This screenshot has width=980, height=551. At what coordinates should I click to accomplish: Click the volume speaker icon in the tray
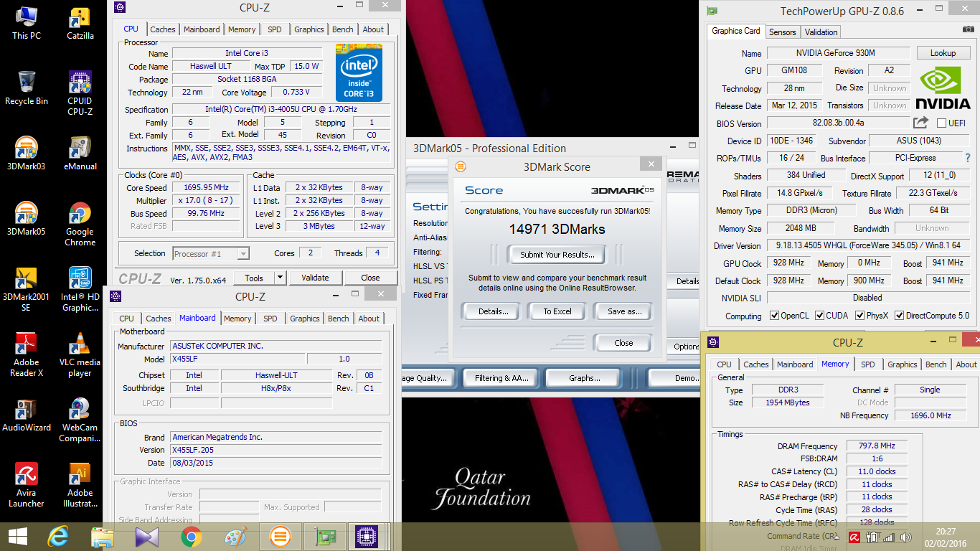tap(906, 537)
